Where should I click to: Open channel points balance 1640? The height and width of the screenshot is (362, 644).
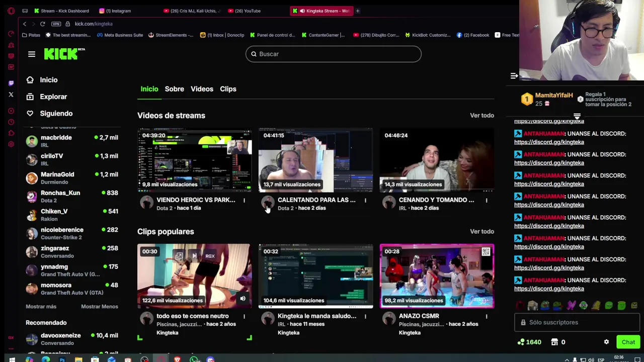(x=529, y=342)
